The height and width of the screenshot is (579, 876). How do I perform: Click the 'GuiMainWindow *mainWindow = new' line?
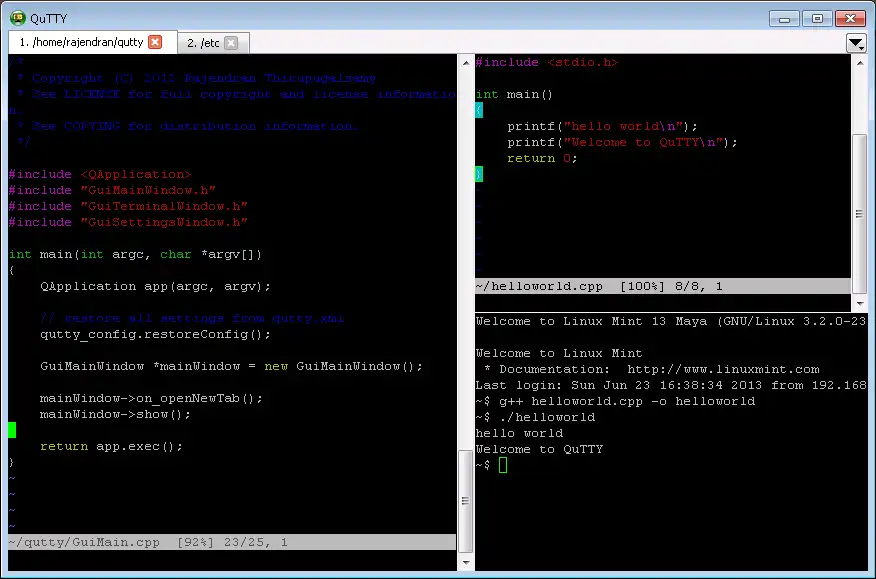click(231, 366)
